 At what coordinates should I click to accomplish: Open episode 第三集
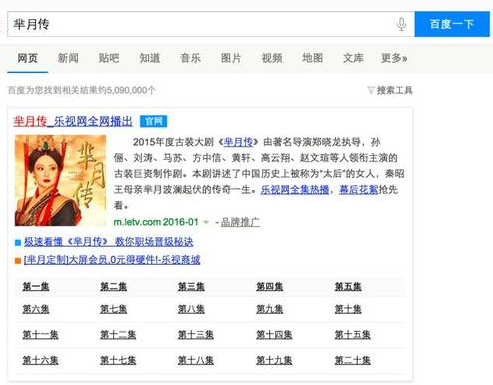point(191,286)
